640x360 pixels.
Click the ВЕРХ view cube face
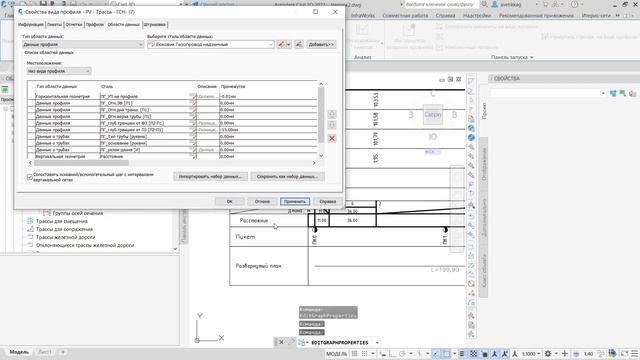(433, 115)
